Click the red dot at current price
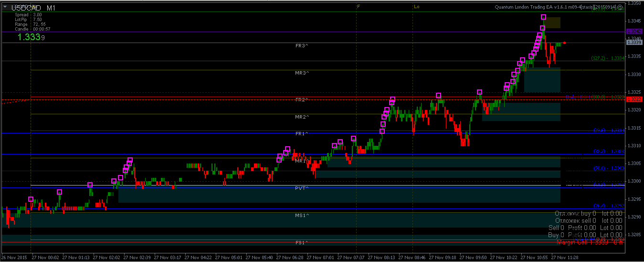This screenshot has height=262, width=644. tap(565, 43)
